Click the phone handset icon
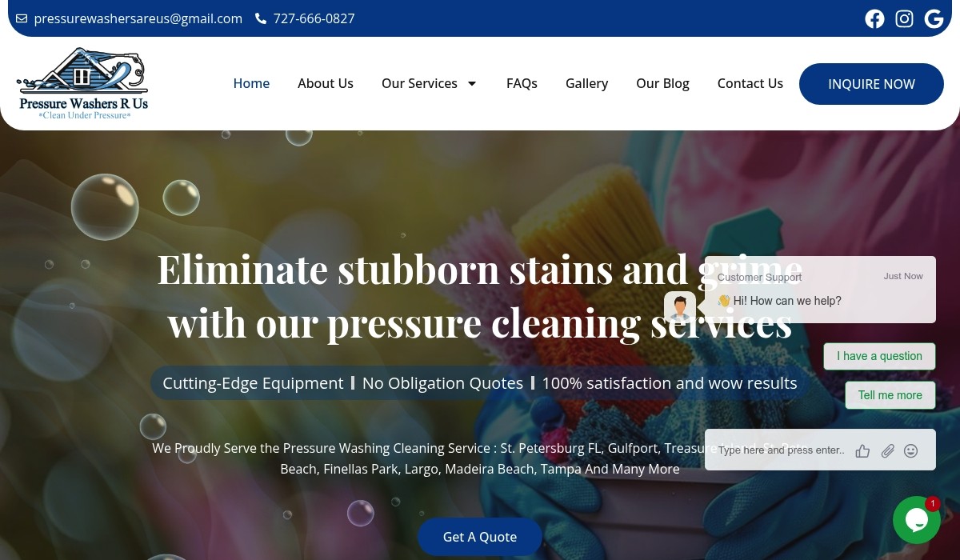 [261, 18]
